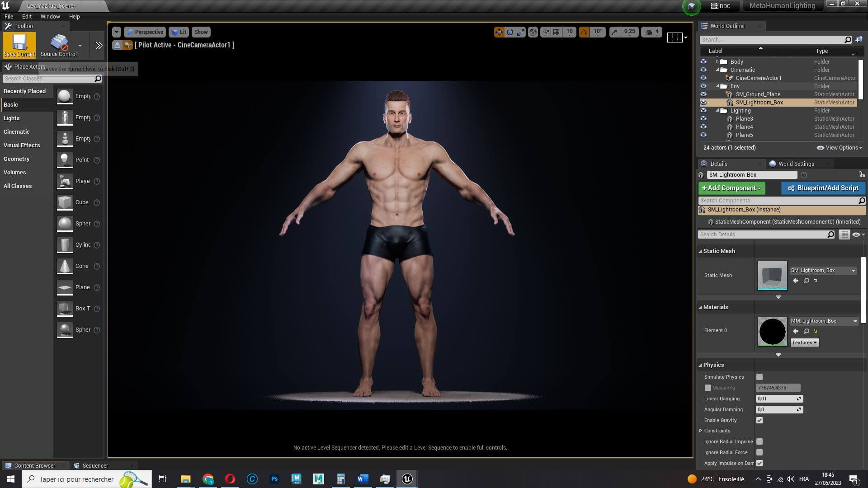Select the Cube actor icon in Place Actors

65,202
